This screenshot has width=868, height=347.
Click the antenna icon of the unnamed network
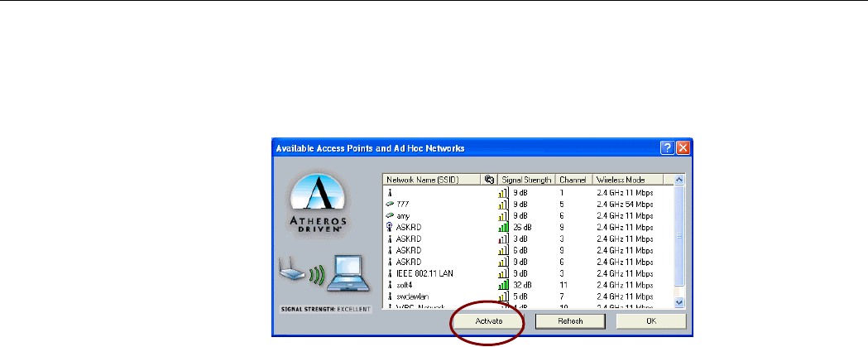[390, 192]
